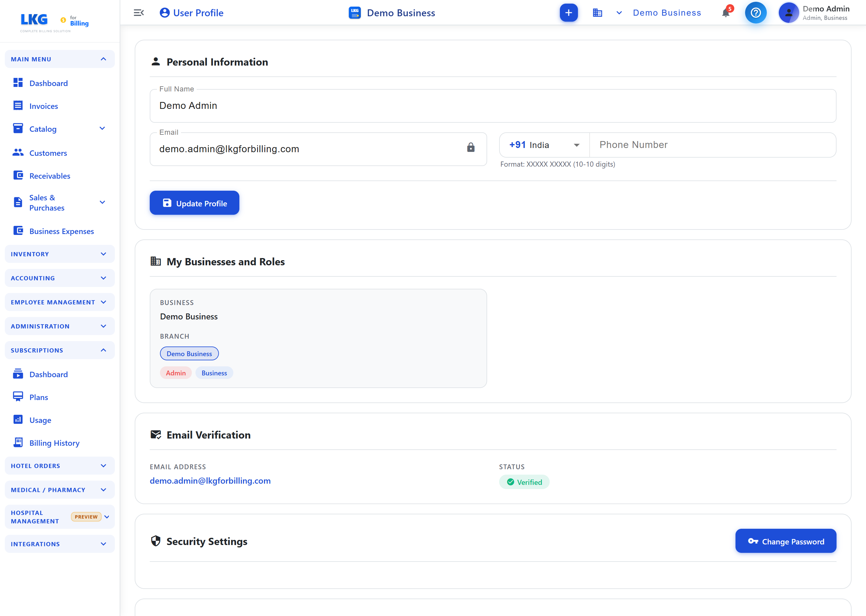Go to Receivables in the sidebar
Viewport: 866px width, 616px height.
[60, 176]
